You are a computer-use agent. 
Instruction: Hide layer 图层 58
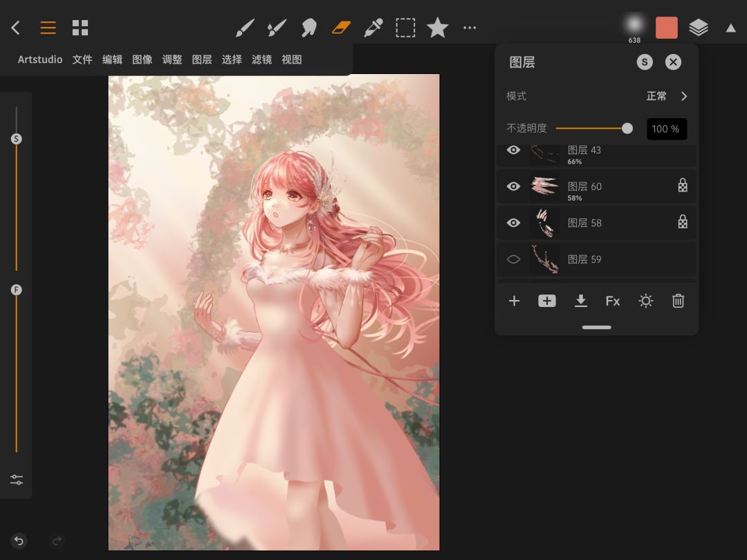pos(513,223)
